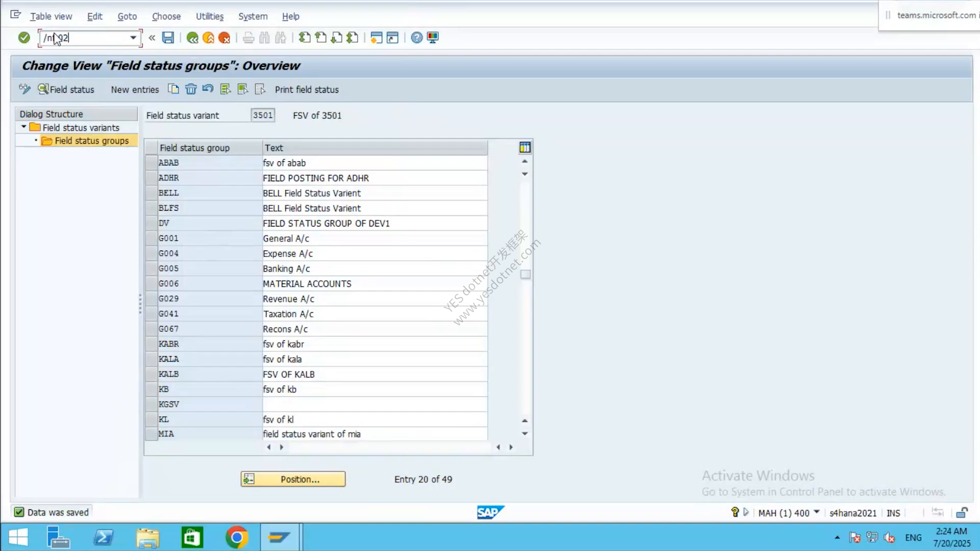Click the Copy As icon

pyautogui.click(x=174, y=89)
